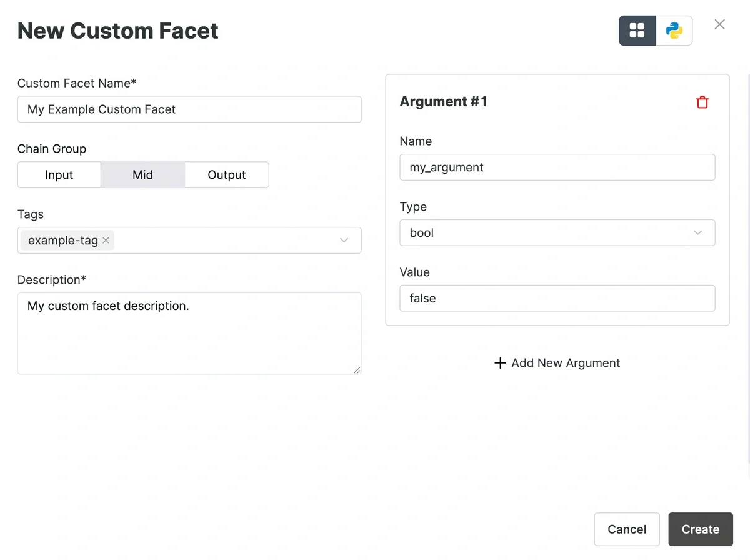This screenshot has width=750, height=560.
Task: Click the Argument #1 heading
Action: (x=444, y=102)
